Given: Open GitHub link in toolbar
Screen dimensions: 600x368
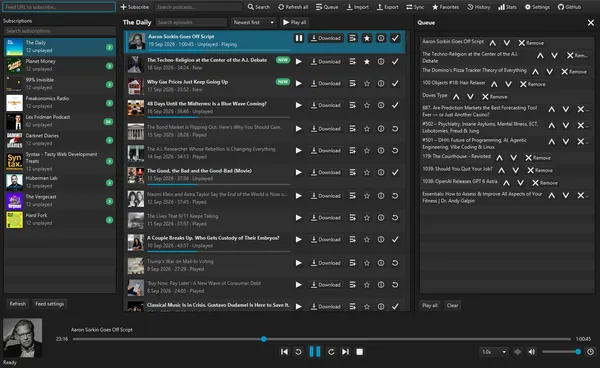Looking at the screenshot, I should [x=569, y=7].
